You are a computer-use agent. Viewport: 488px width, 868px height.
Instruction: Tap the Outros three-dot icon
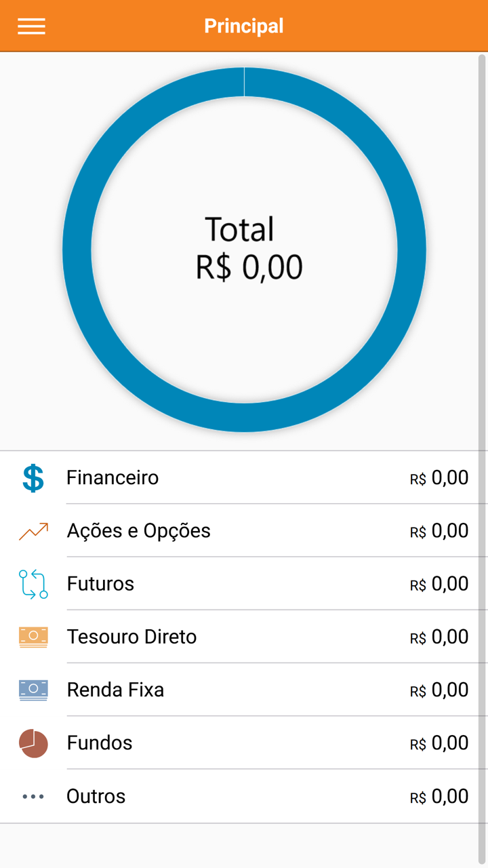(x=33, y=796)
